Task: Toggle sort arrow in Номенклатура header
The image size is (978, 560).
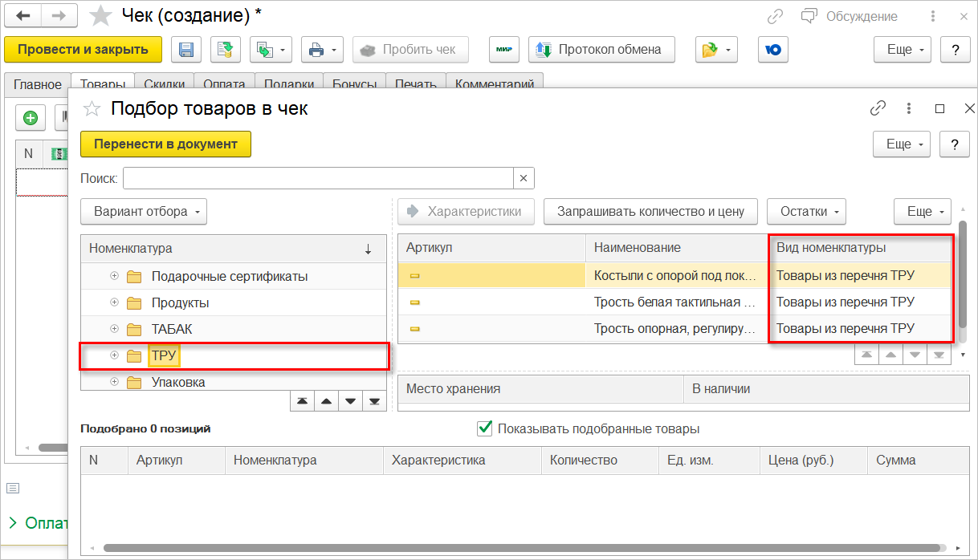Action: pyautogui.click(x=368, y=249)
